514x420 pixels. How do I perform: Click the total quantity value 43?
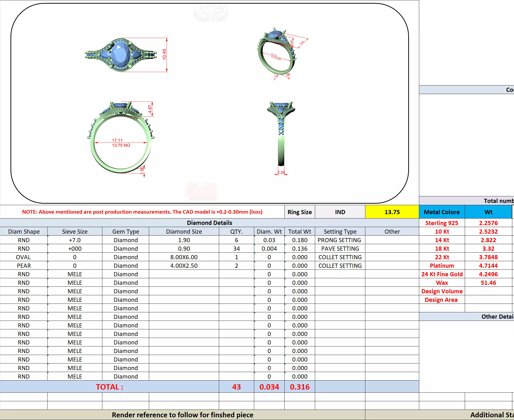[236, 387]
